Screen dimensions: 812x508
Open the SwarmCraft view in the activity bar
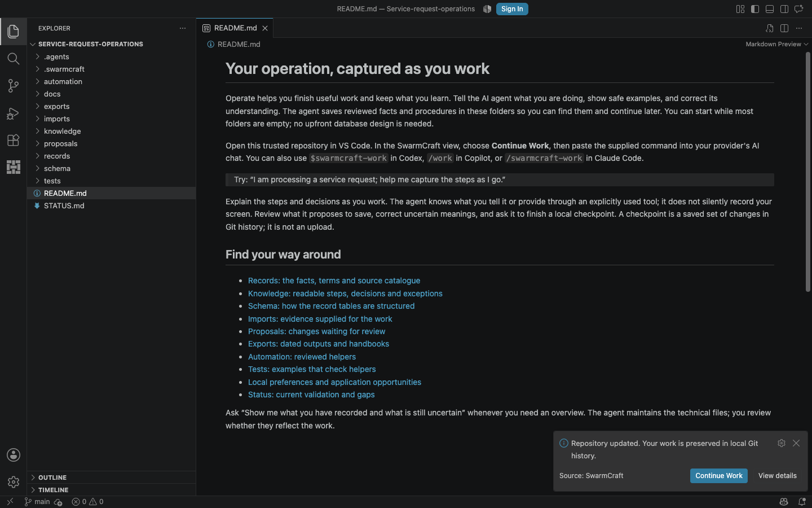point(14,167)
